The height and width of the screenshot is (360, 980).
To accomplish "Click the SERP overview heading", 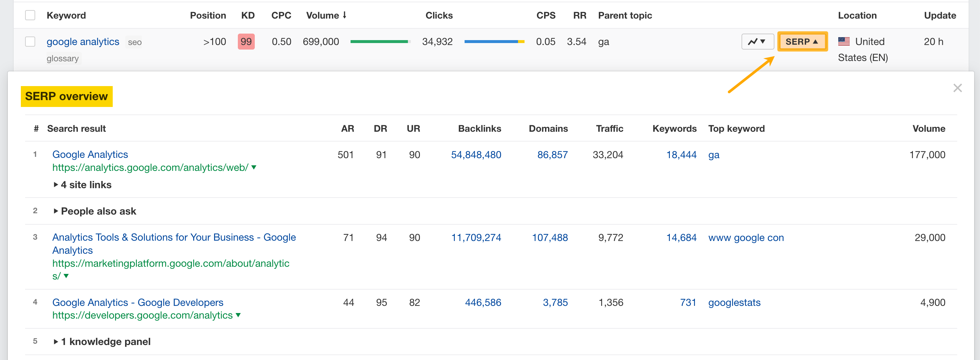I will 66,97.
